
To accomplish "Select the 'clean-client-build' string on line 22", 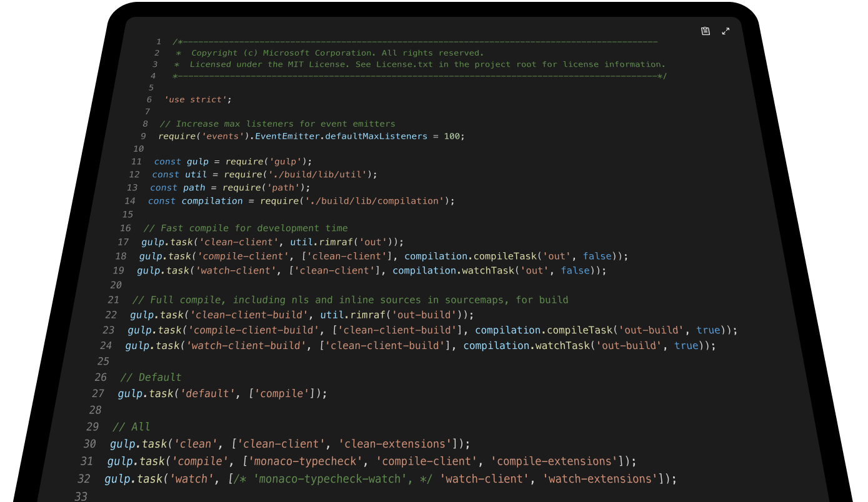I will coord(250,315).
